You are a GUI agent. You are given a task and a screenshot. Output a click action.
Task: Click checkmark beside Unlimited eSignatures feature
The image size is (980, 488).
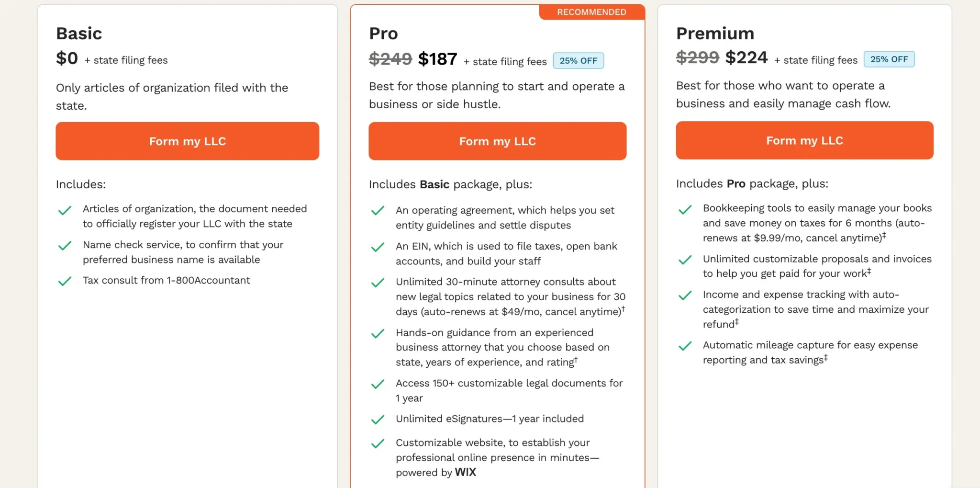378,420
